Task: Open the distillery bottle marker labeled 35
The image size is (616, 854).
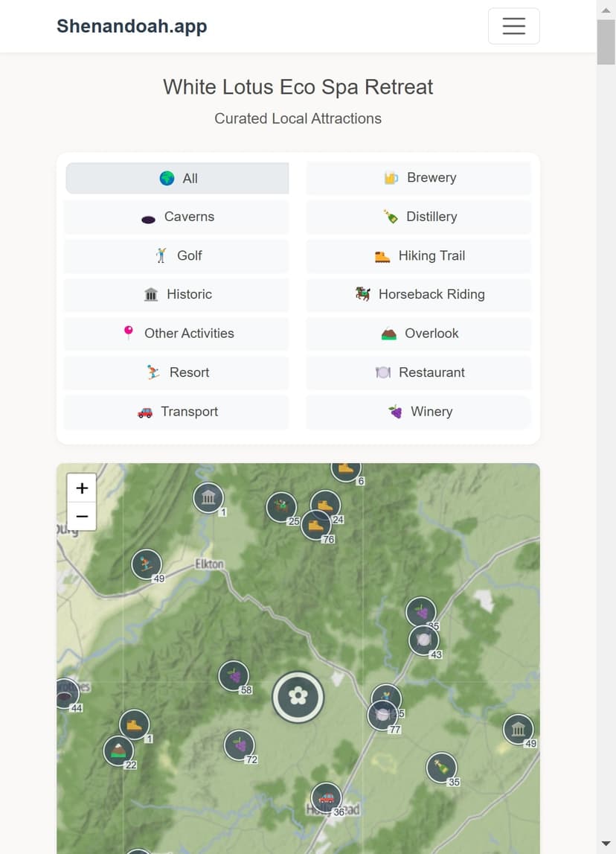Action: pos(441,768)
